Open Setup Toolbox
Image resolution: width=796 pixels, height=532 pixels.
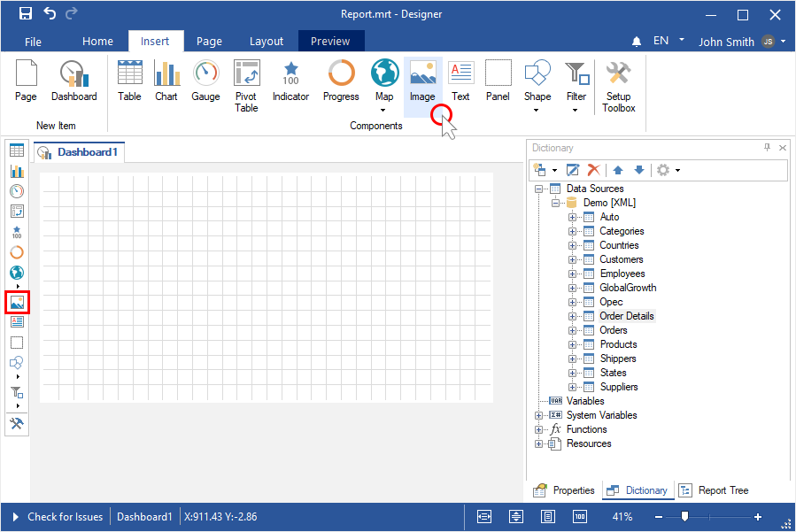618,86
